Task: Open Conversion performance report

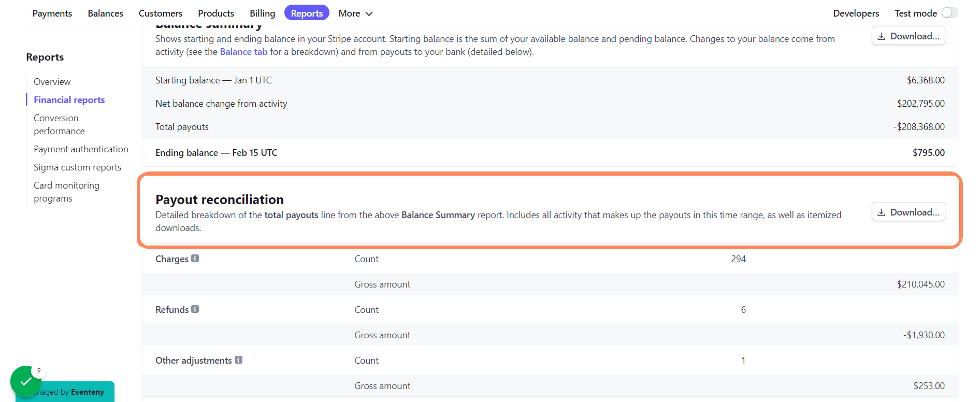Action: (59, 125)
